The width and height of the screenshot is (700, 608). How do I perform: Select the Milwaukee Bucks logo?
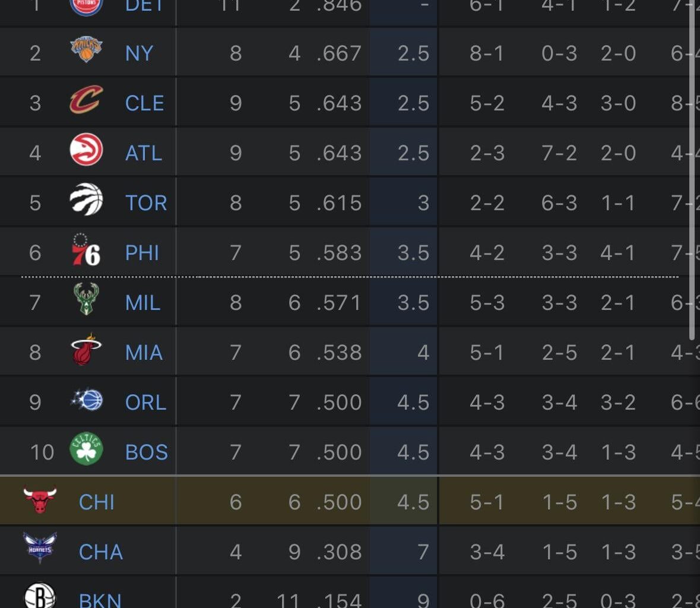(x=86, y=302)
